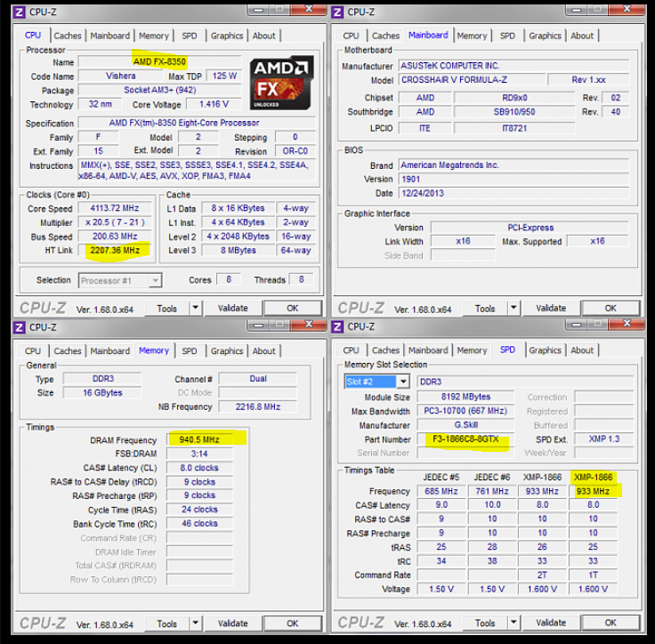Click the FSB:DRAM ratio 3:14

[199, 454]
